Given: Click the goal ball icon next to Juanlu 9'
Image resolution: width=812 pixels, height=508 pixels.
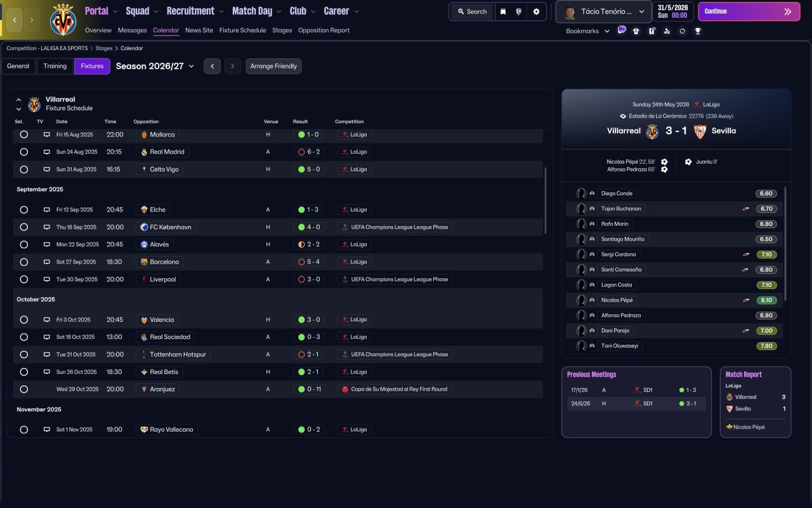Looking at the screenshot, I should coord(688,162).
